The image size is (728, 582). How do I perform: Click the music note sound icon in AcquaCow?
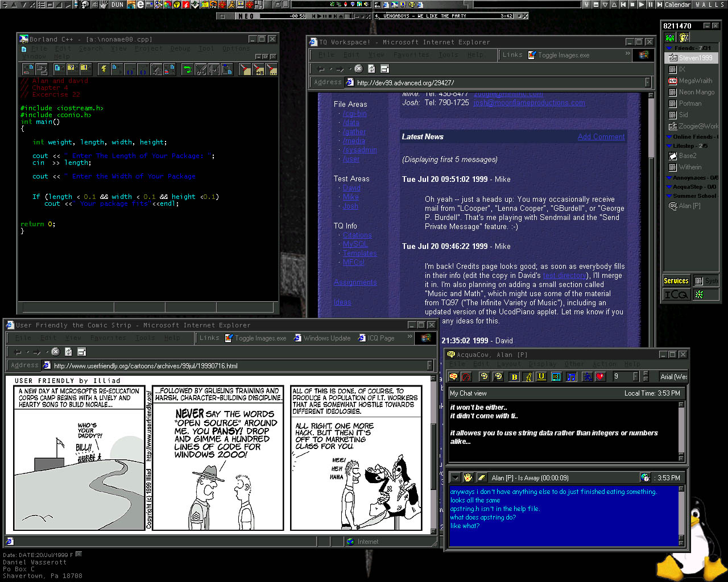click(x=572, y=376)
